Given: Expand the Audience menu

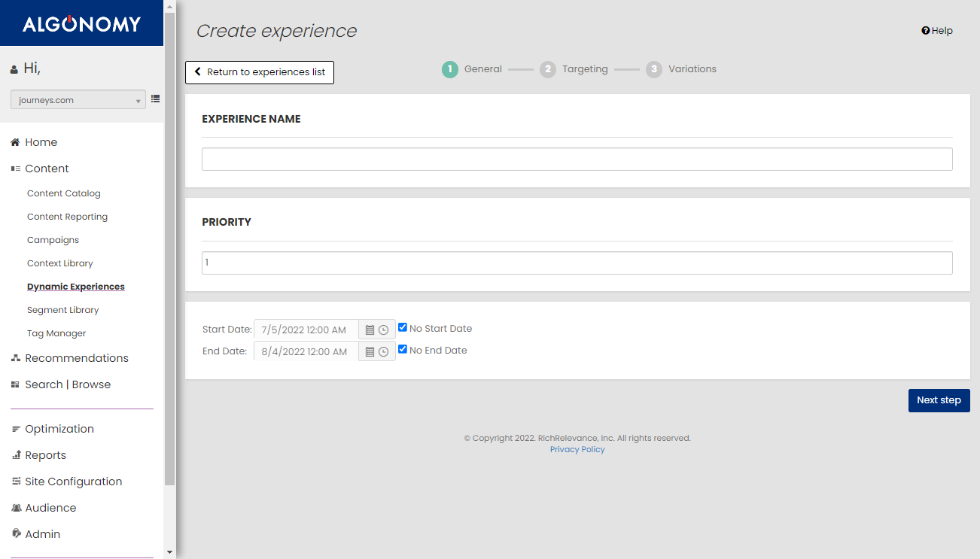Looking at the screenshot, I should click(50, 508).
